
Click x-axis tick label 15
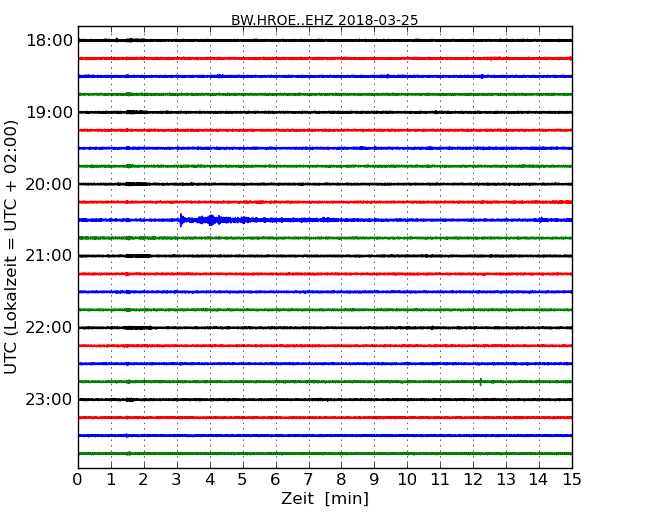[572, 480]
